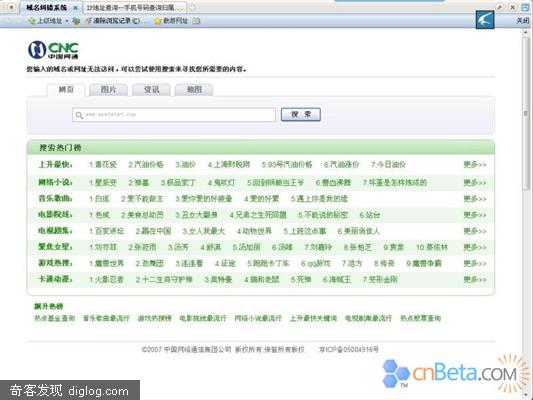Click the 搜索 button
This screenshot has height=400, width=533.
pos(301,115)
